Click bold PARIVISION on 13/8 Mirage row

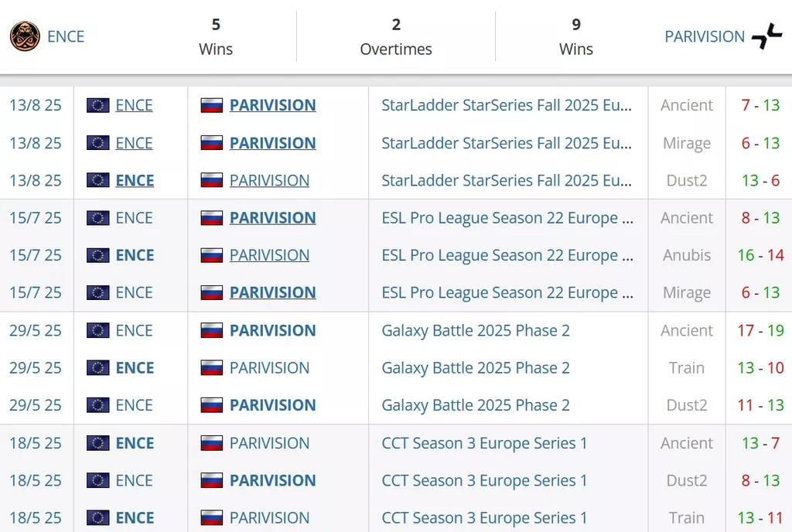pyautogui.click(x=273, y=143)
